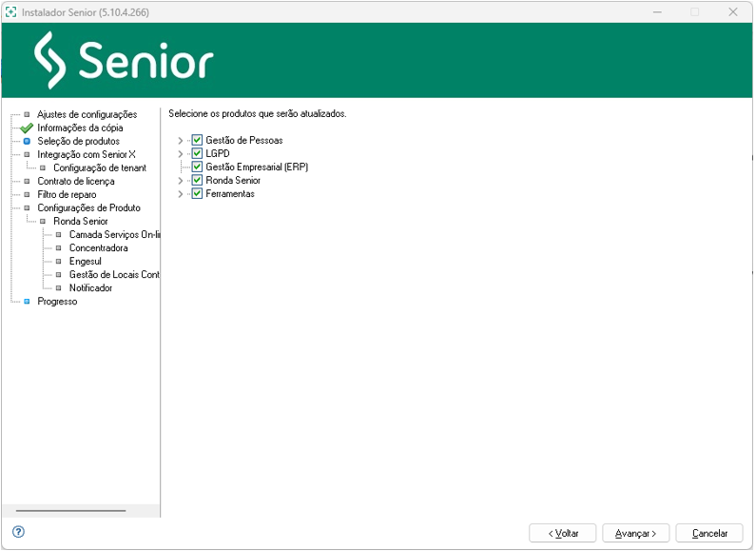Close the Instalador Senior window
Image resolution: width=756 pixels, height=551 pixels.
[733, 12]
